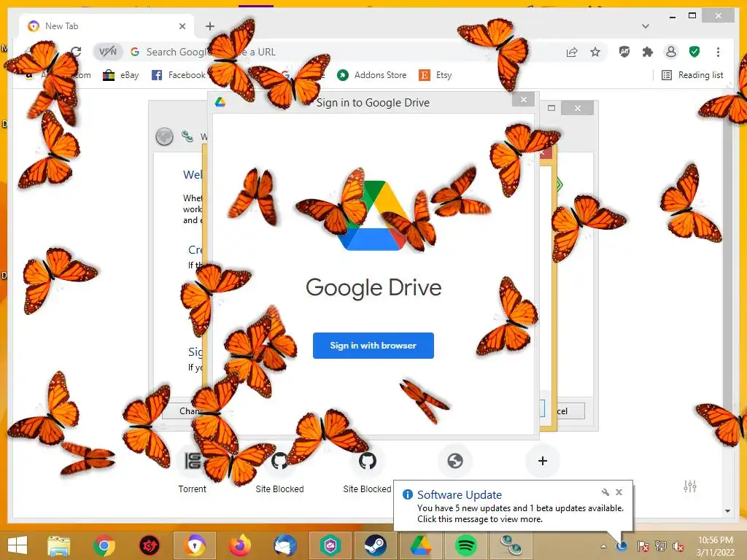Open the first Site Blocked shortcut
The height and width of the screenshot is (560, 747).
(279, 470)
